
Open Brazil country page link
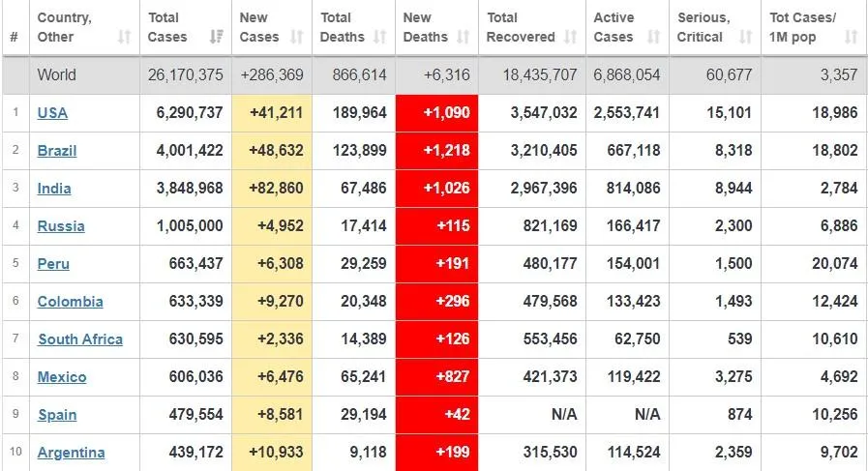coord(57,151)
